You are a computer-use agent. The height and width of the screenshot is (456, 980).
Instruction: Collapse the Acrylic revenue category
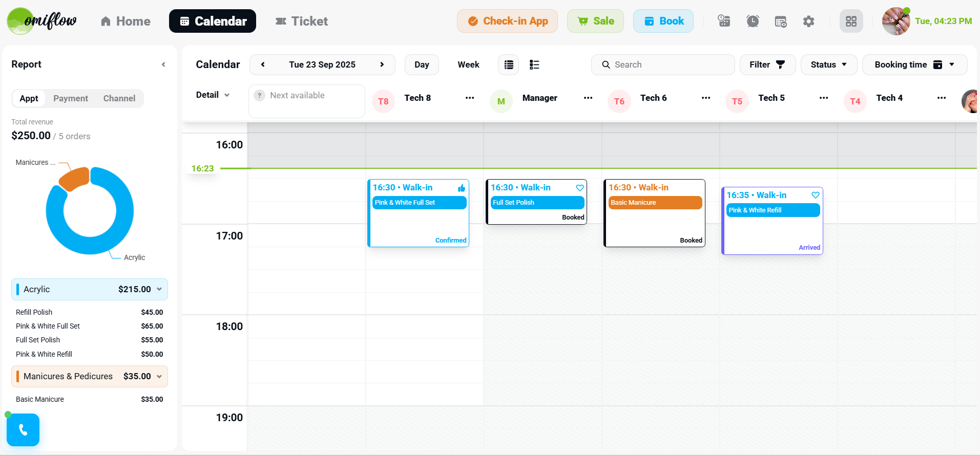click(x=159, y=290)
